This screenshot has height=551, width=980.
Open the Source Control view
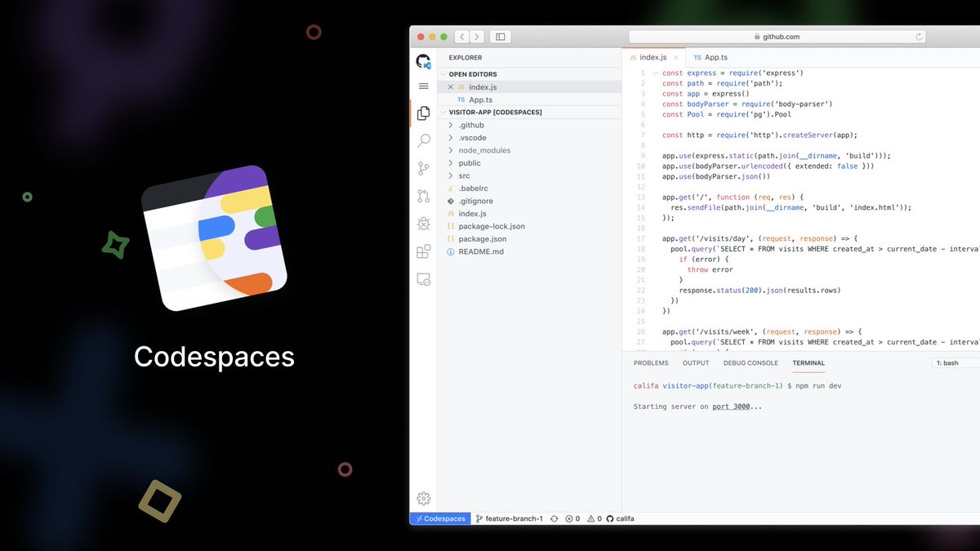(423, 168)
